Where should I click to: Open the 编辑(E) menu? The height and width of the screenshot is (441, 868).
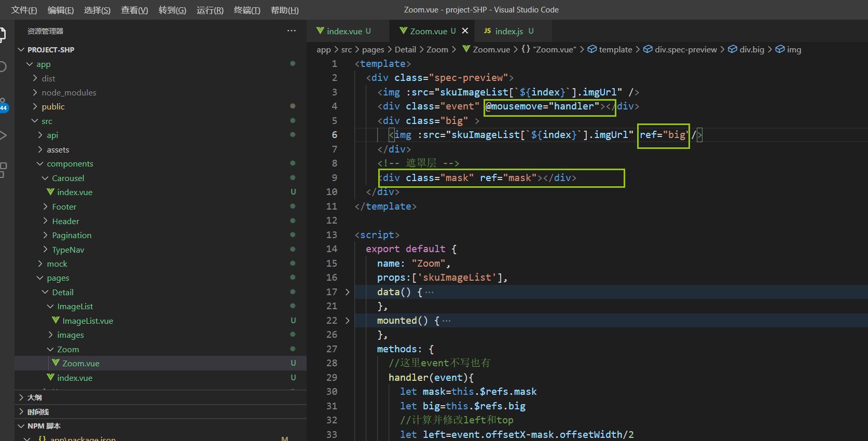[x=60, y=10]
